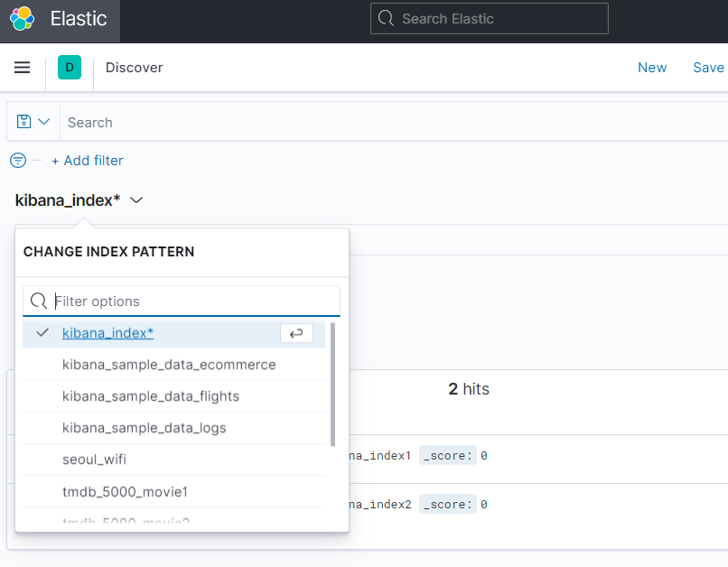728x567 pixels.
Task: Click the Discover breadcrumb
Action: pyautogui.click(x=135, y=68)
